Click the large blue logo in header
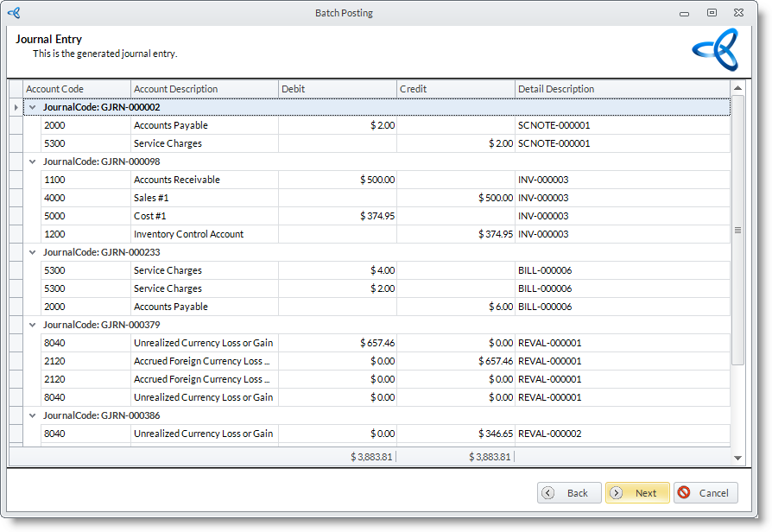Screen dimensions: 772x532 [715, 49]
